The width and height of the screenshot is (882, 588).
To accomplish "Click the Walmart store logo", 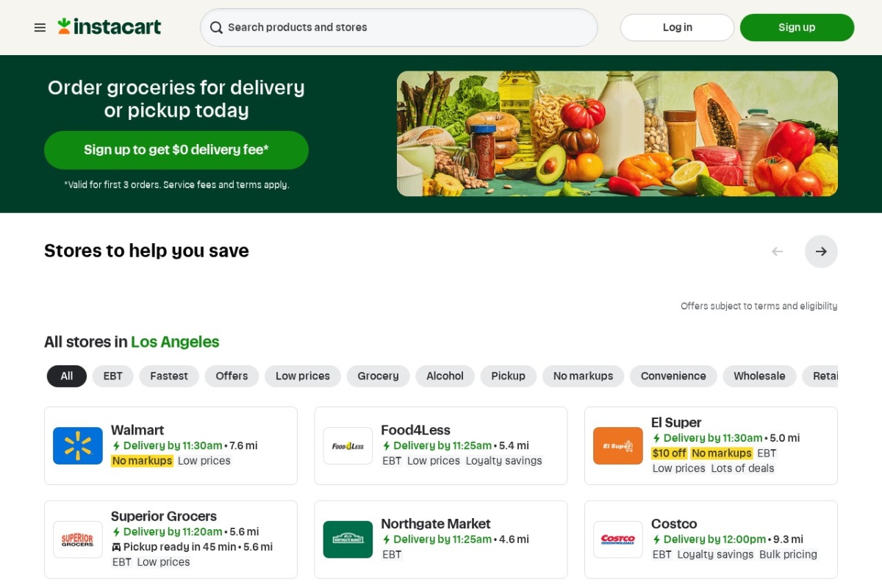I will pyautogui.click(x=78, y=445).
